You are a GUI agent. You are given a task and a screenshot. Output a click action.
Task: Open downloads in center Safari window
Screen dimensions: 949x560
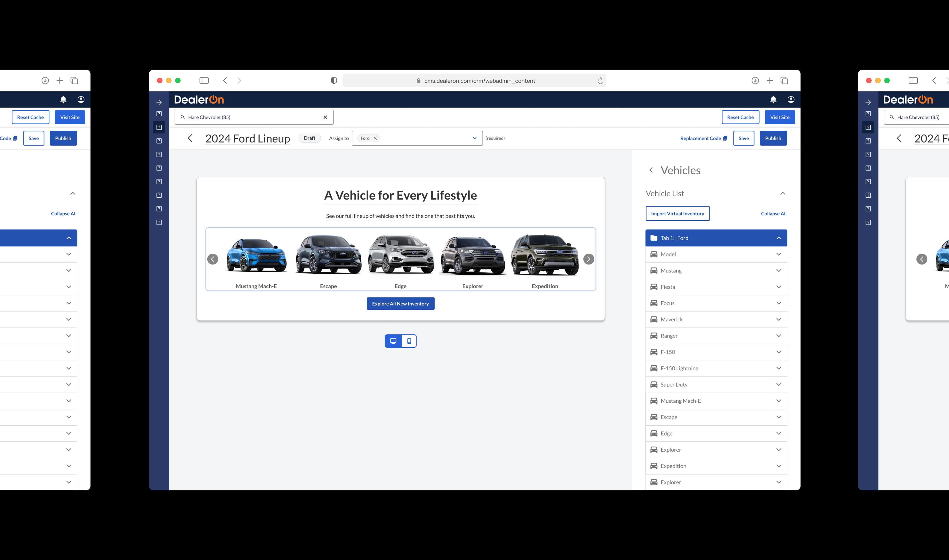click(755, 80)
